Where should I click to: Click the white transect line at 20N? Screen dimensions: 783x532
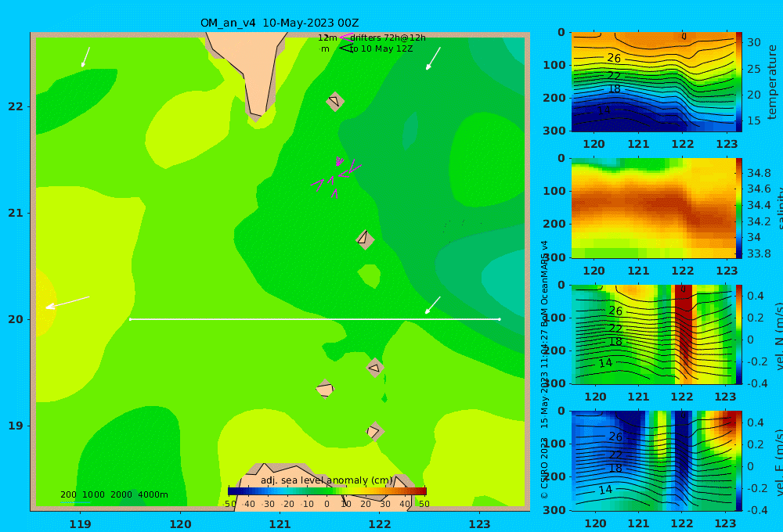coord(315,319)
